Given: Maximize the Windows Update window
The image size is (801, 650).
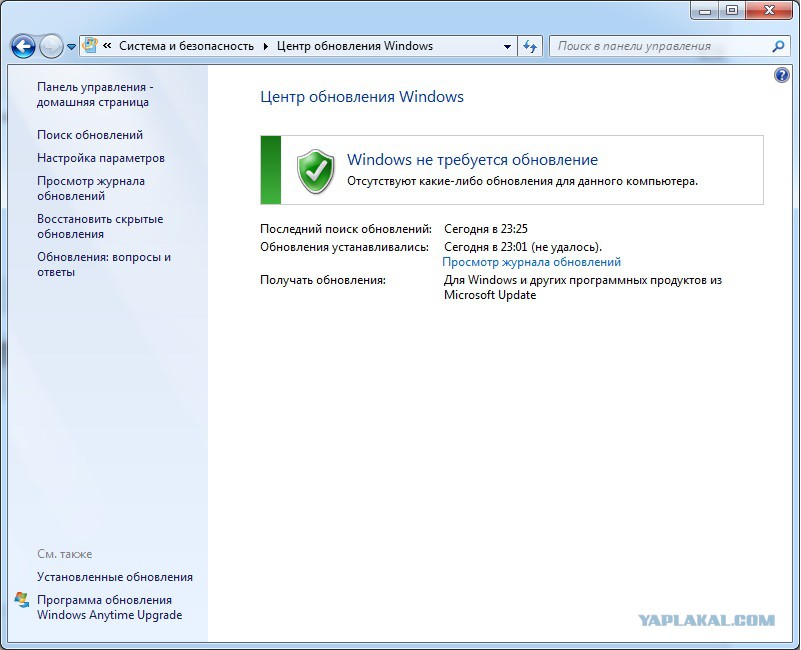Looking at the screenshot, I should pos(732,10).
